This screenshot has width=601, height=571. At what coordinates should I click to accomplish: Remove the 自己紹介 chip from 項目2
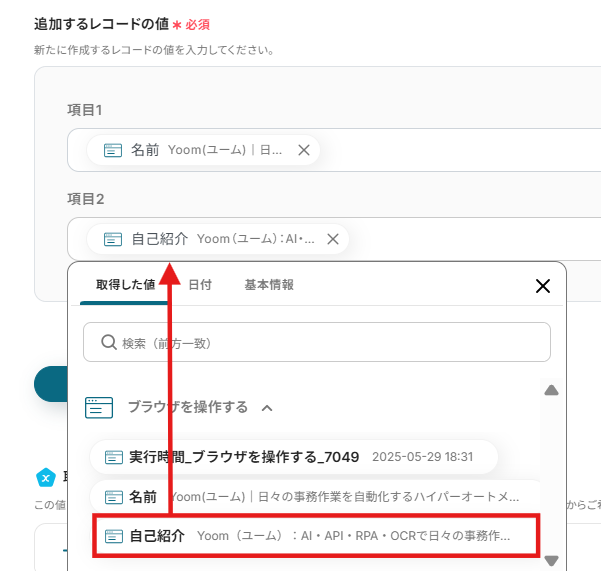333,239
